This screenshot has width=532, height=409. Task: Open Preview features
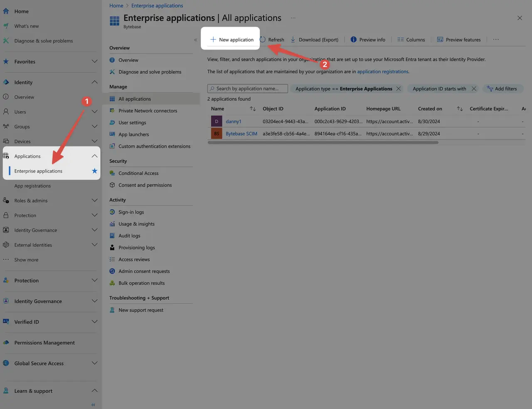459,40
